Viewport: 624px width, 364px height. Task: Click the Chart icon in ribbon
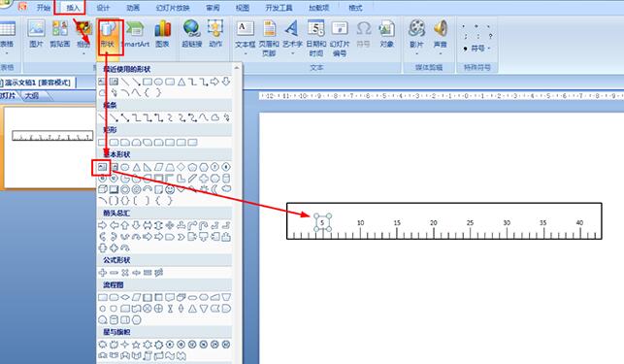[162, 35]
